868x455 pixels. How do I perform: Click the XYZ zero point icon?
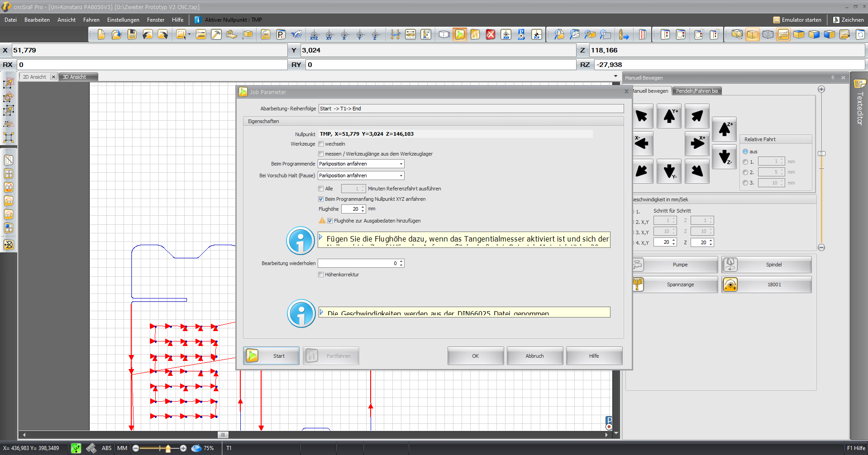point(314,34)
